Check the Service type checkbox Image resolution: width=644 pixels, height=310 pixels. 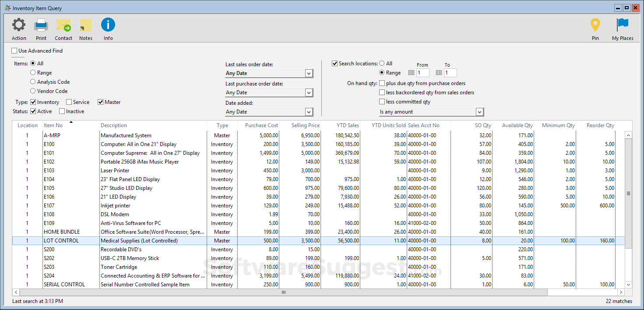69,102
